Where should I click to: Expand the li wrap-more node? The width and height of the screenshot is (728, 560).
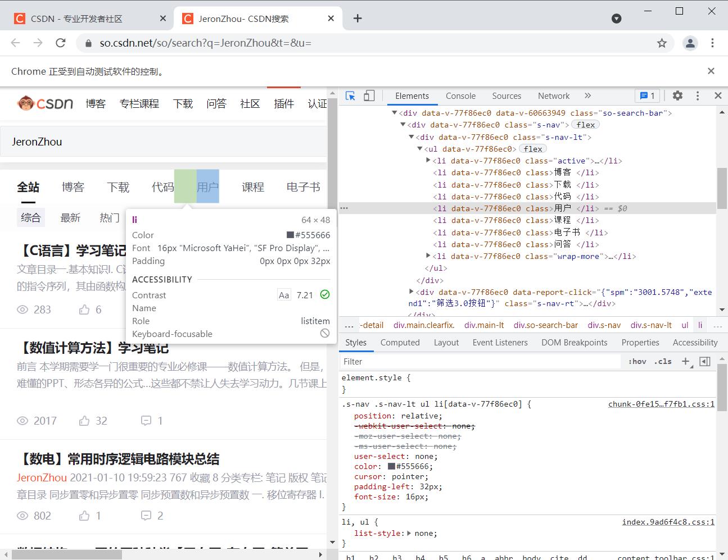coord(428,256)
